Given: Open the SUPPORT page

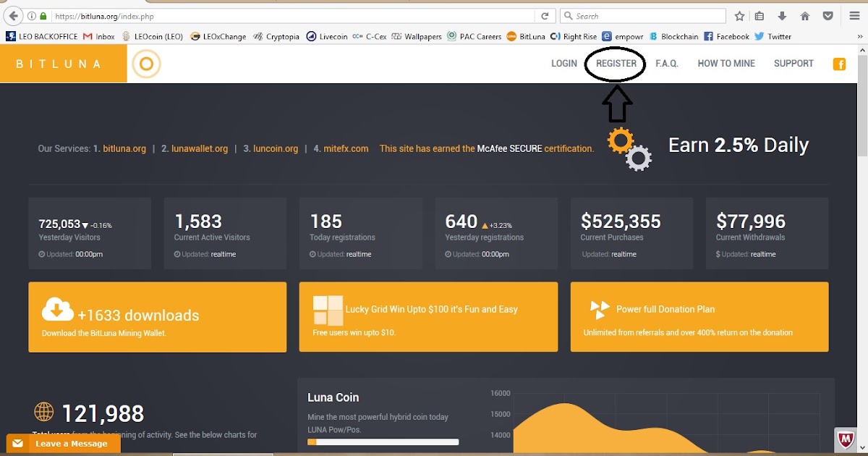Looking at the screenshot, I should coord(793,64).
